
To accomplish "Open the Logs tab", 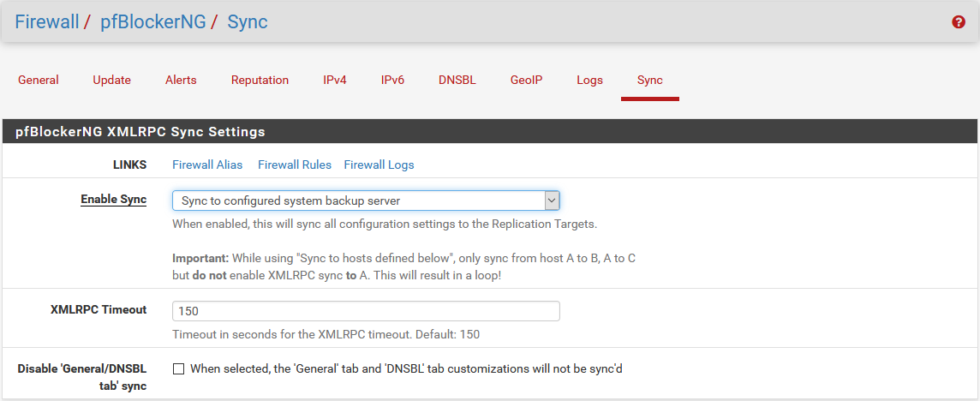I will pyautogui.click(x=589, y=80).
